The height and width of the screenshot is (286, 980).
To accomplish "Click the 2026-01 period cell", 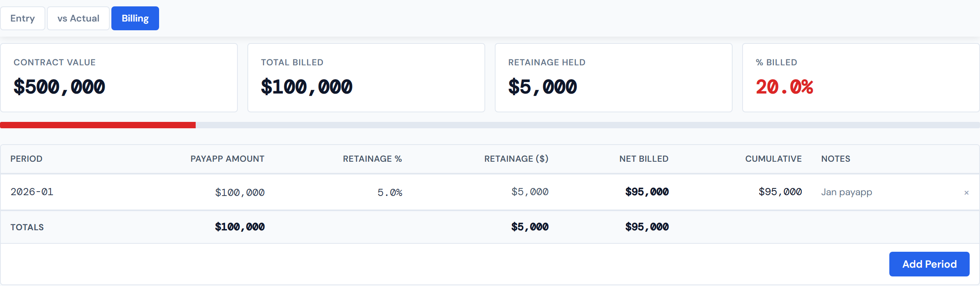I will point(32,192).
